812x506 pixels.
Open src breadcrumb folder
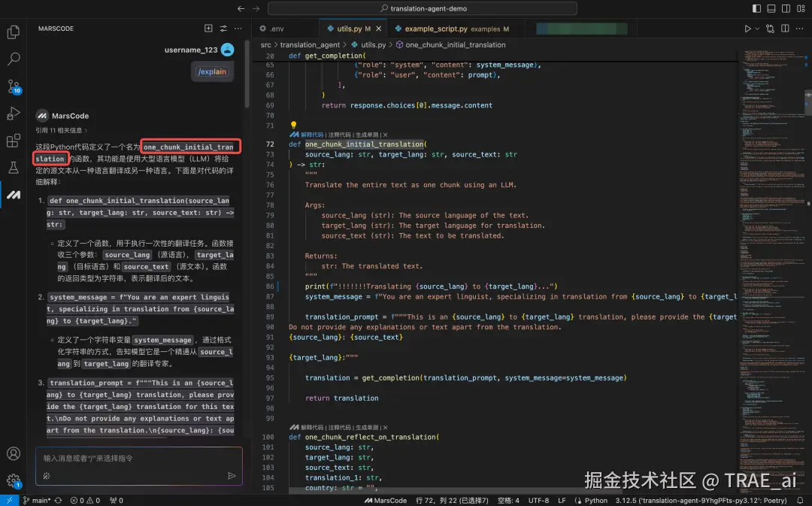click(x=265, y=45)
